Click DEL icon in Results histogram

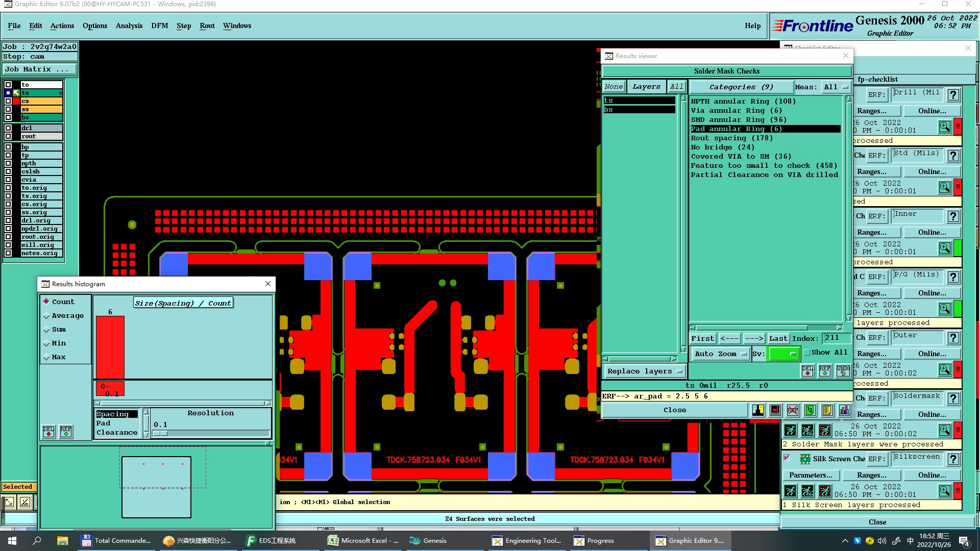[48, 432]
